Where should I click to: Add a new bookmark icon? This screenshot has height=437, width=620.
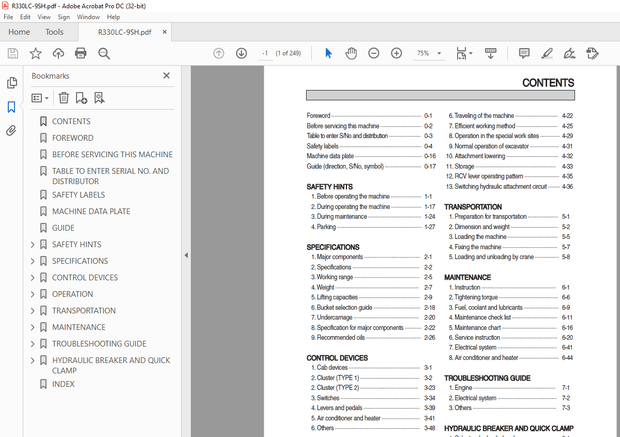pos(81,98)
